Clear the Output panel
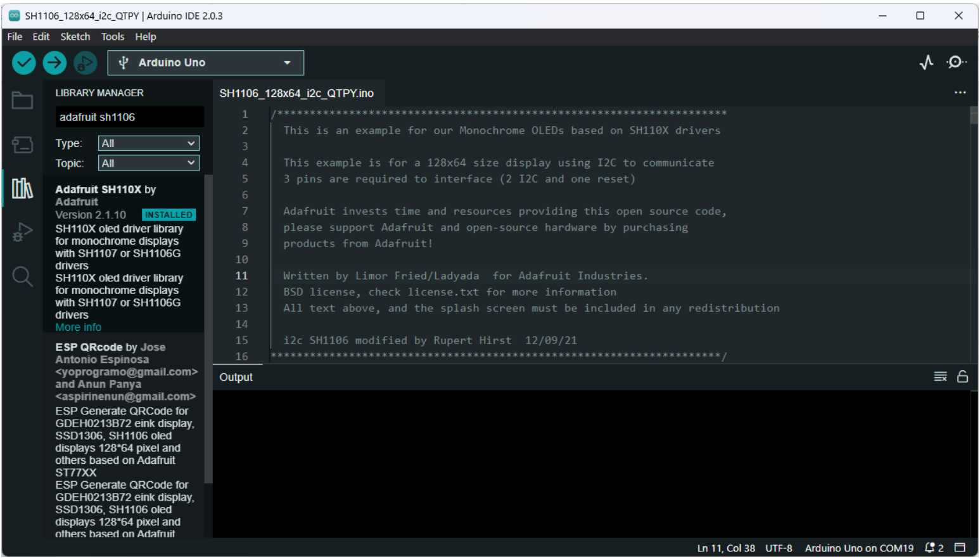 coord(940,377)
